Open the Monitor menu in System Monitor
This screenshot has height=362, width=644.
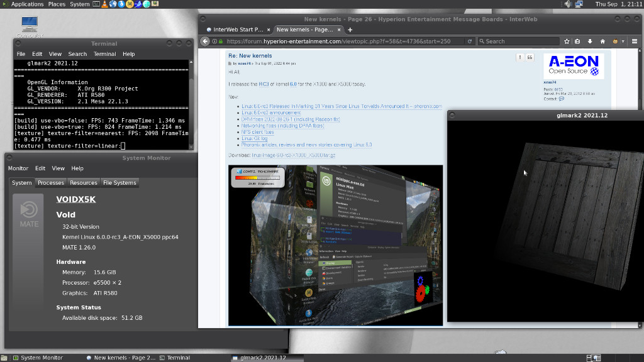(18, 168)
